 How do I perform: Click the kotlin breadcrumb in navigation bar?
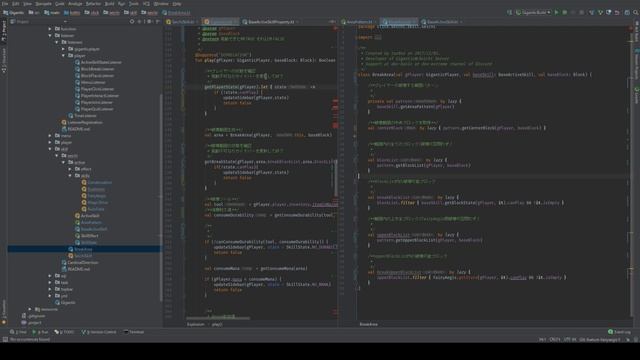(72, 13)
